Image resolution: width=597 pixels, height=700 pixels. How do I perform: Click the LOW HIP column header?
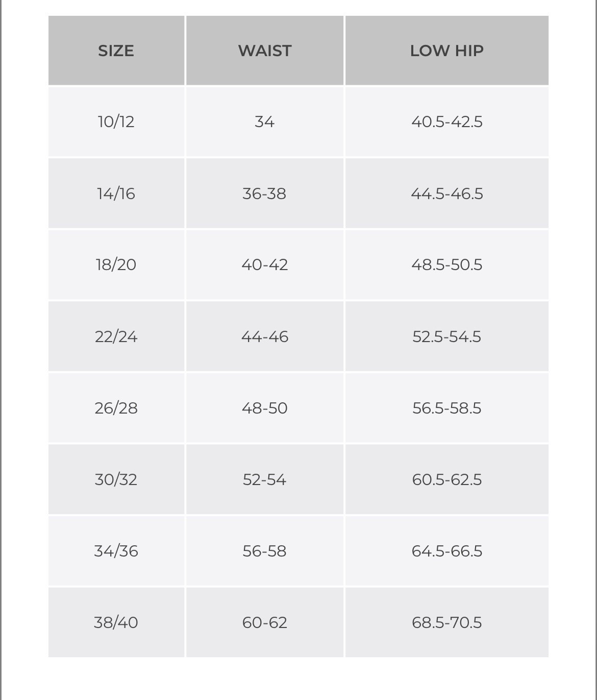(447, 51)
